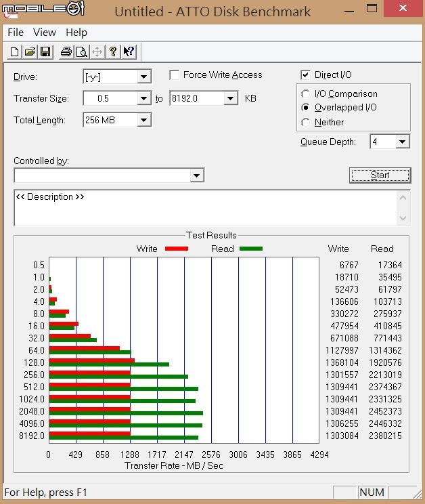This screenshot has width=425, height=504.
Task: Click the Start button
Action: [380, 175]
